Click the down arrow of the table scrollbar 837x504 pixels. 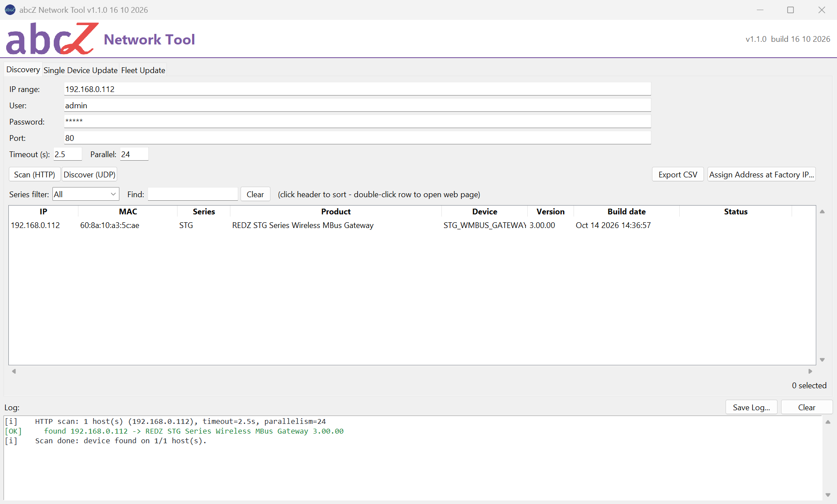pyautogui.click(x=822, y=360)
